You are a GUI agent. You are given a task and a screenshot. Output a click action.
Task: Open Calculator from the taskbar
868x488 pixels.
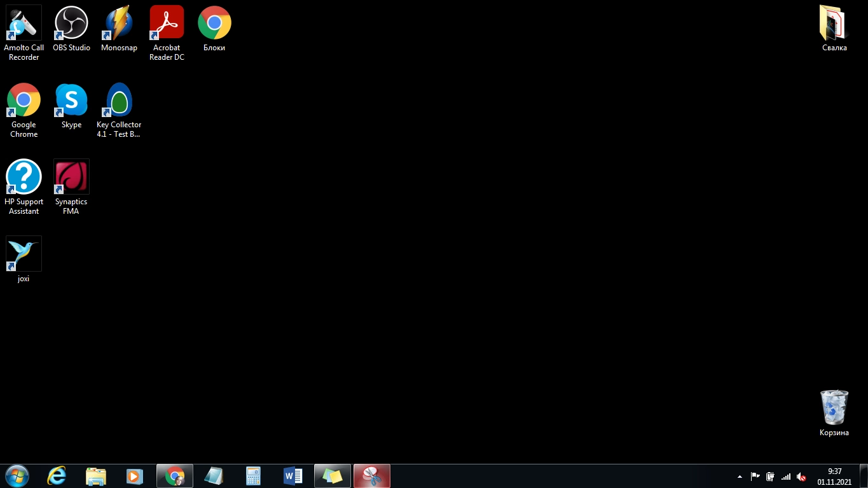253,476
